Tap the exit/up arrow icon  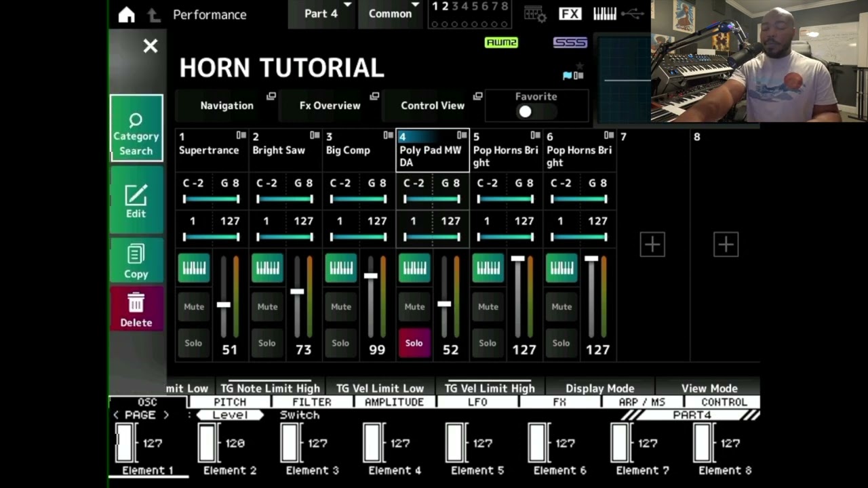(153, 14)
